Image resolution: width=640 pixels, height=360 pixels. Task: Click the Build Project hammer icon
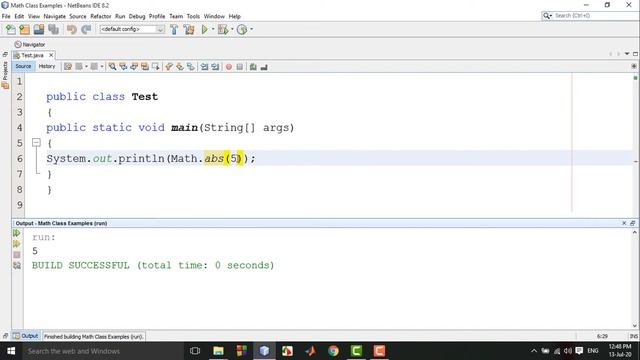(174, 29)
